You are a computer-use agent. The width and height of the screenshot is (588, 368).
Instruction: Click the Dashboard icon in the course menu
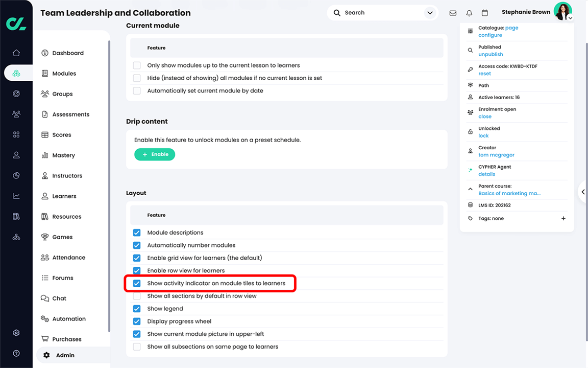(45, 53)
